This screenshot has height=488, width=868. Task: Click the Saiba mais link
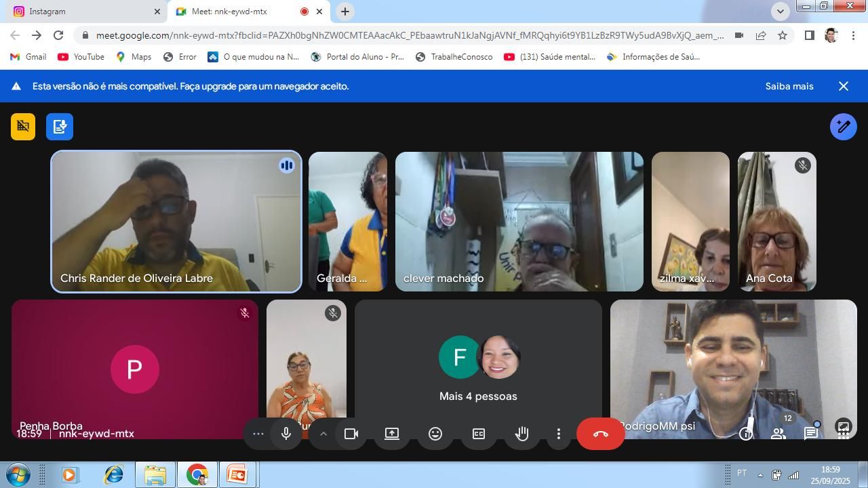pos(789,86)
